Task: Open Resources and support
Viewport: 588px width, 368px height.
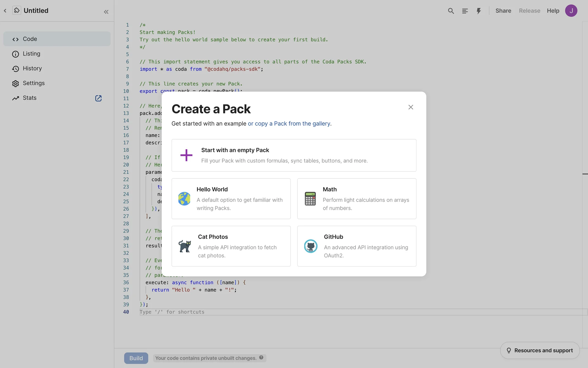Action: click(540, 350)
